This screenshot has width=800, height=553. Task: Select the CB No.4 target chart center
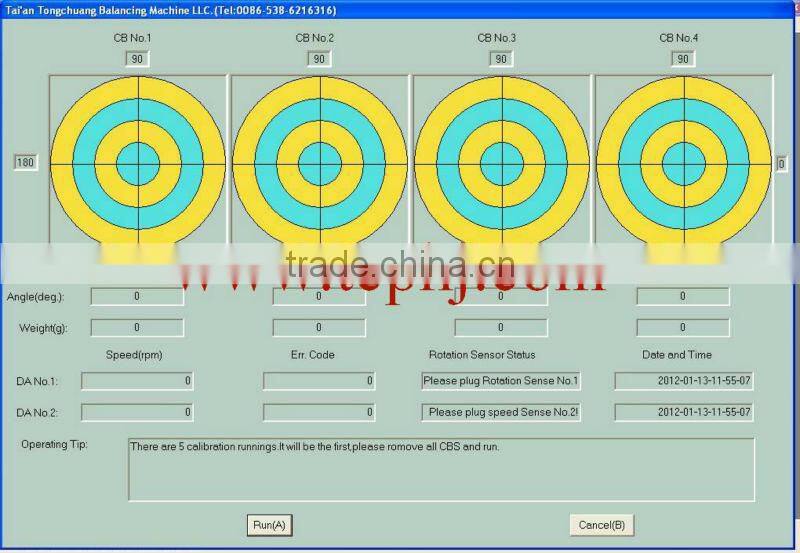pos(683,162)
